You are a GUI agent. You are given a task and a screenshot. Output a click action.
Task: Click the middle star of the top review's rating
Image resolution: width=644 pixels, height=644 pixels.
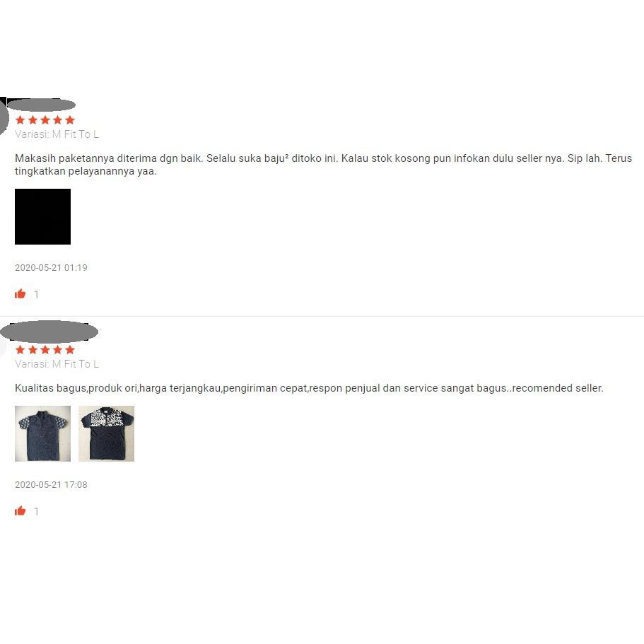pos(45,120)
